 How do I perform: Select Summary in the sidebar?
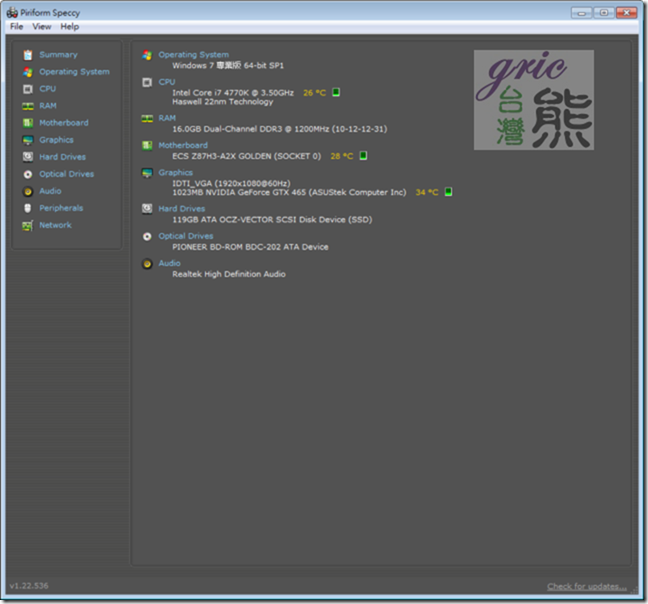pos(58,55)
